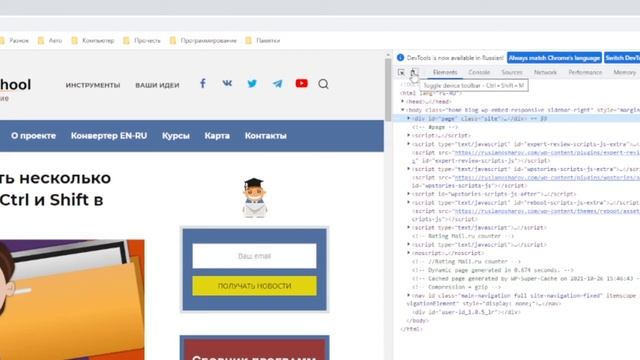Open the Facebook social icon

203,84
